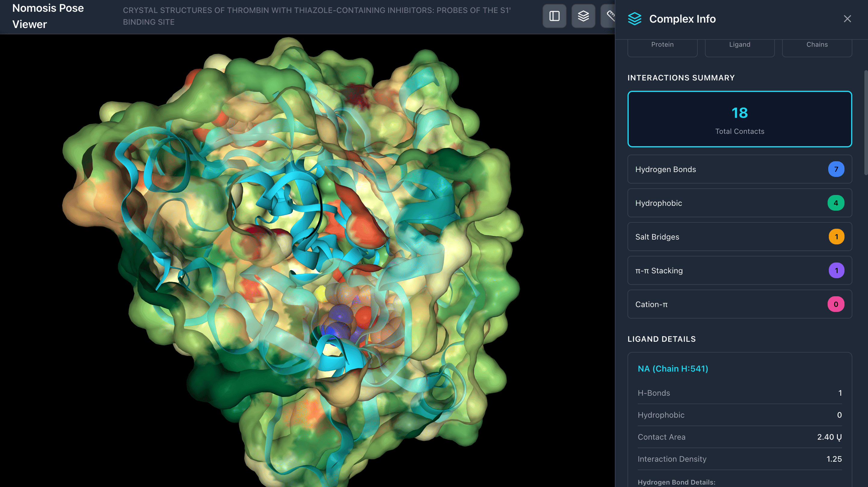Screen dimensions: 868x487
Task: Select the ruler measurement tool
Action: tap(609, 16)
